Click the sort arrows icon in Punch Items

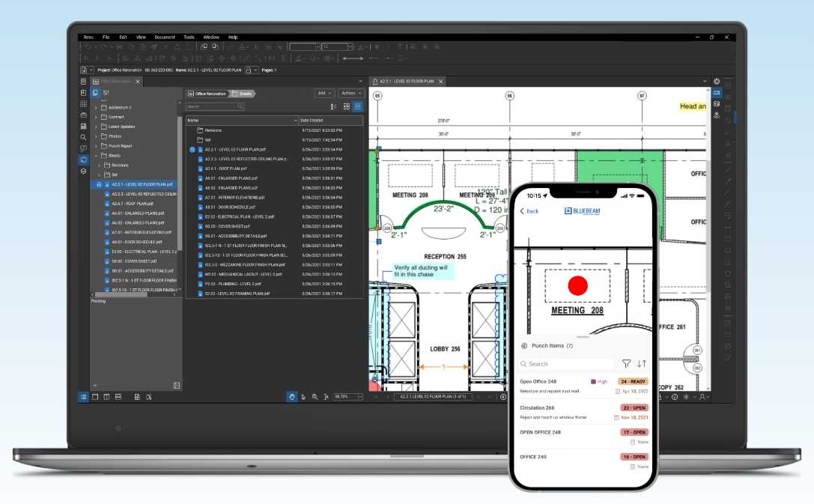642,364
